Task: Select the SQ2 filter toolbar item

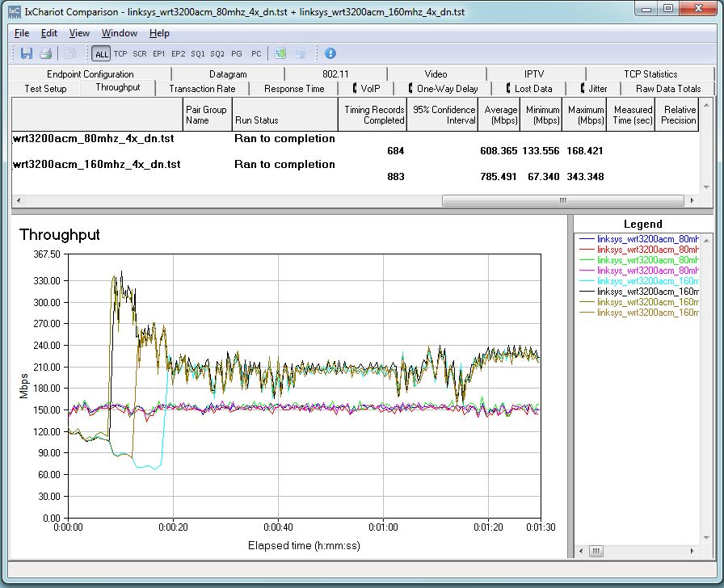Action: click(x=217, y=54)
